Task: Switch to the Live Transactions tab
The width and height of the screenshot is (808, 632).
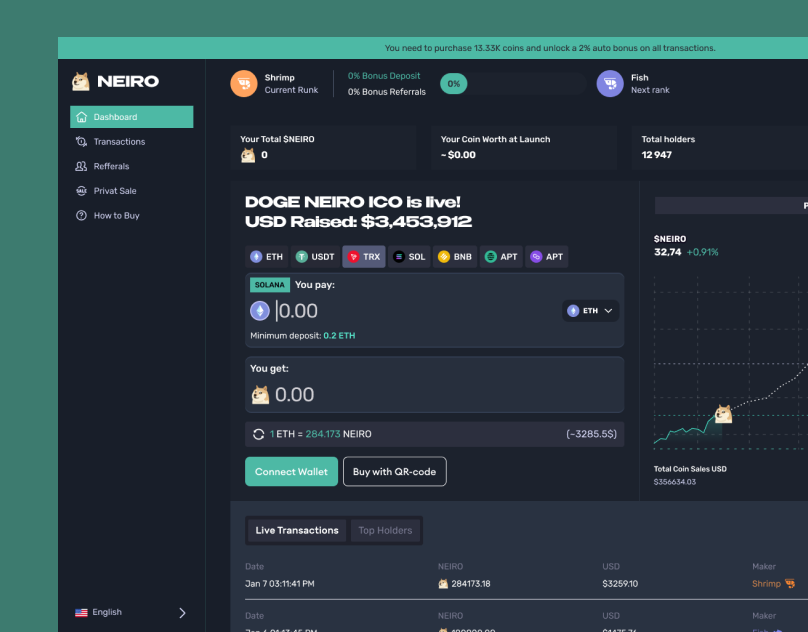Action: coord(297,530)
